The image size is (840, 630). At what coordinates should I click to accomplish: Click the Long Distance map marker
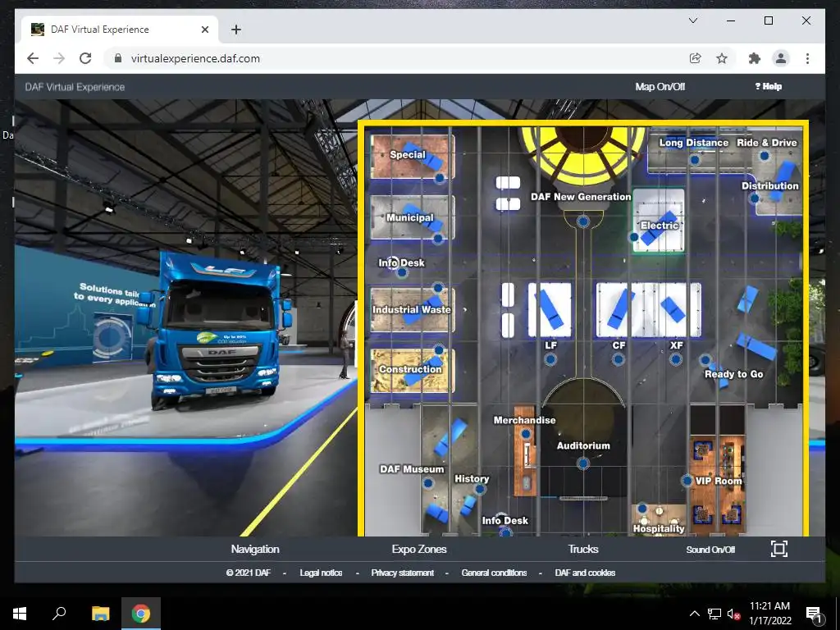click(695, 160)
